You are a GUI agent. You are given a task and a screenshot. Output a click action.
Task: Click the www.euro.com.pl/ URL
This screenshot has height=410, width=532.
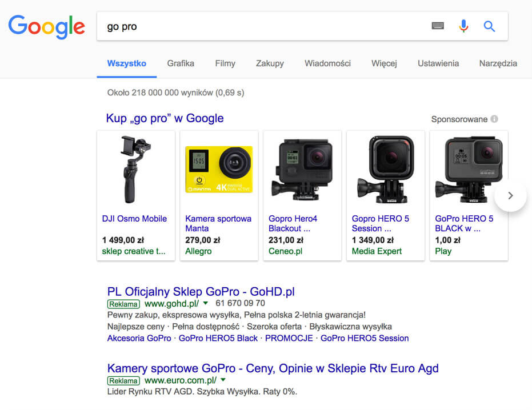(181, 380)
